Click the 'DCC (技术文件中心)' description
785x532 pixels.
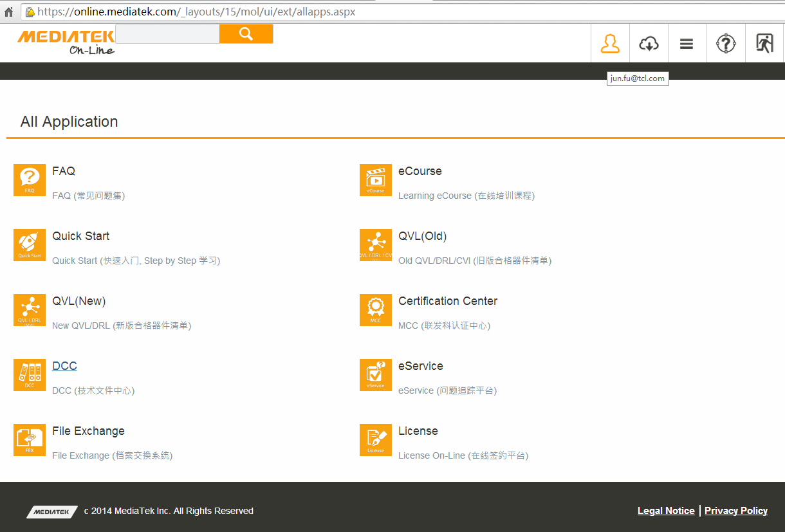93,390
